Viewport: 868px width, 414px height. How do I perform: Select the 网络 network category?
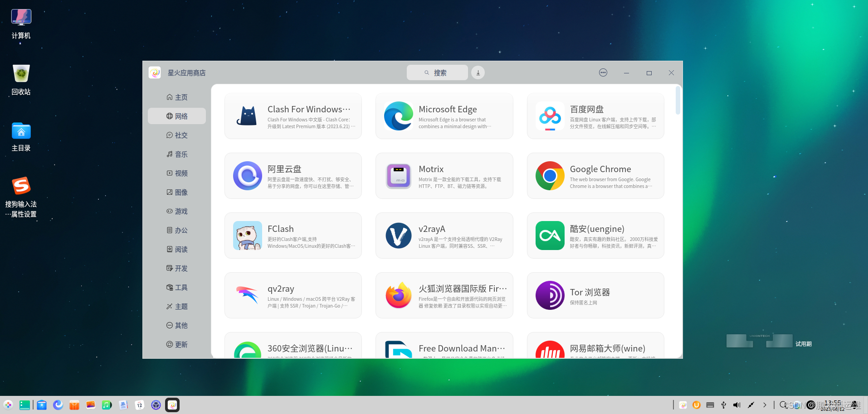click(x=177, y=116)
